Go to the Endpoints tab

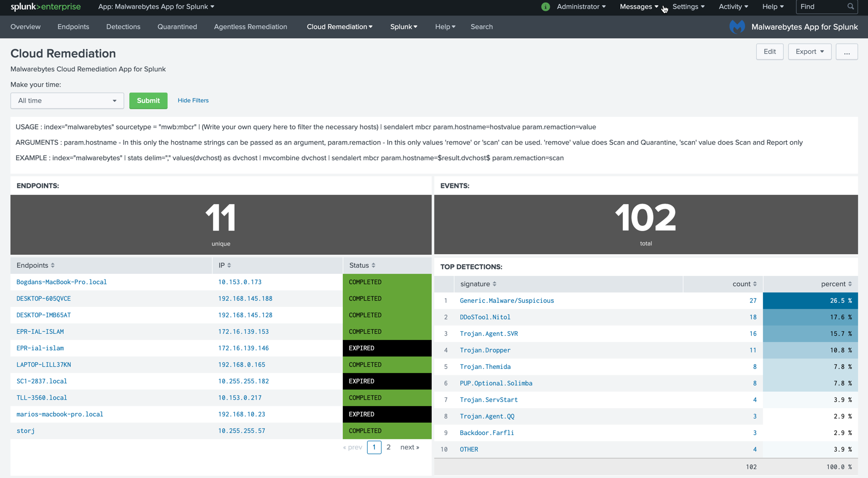pyautogui.click(x=73, y=27)
